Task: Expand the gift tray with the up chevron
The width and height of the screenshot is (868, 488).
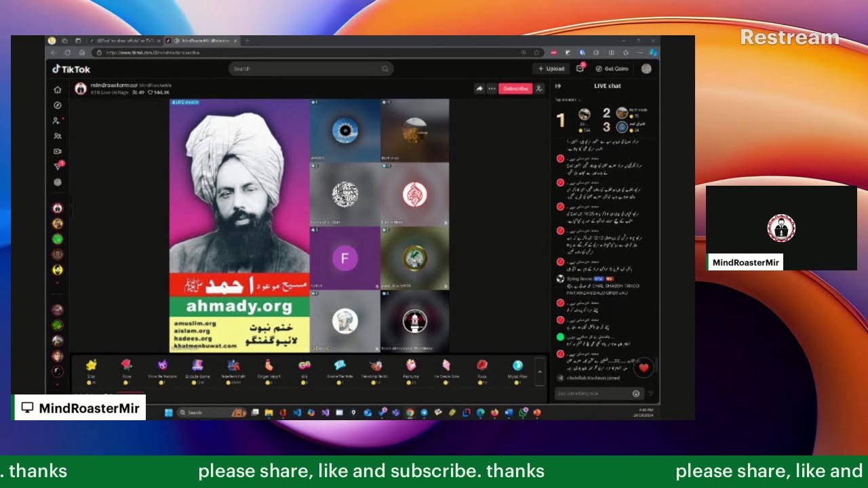Action: [x=540, y=371]
